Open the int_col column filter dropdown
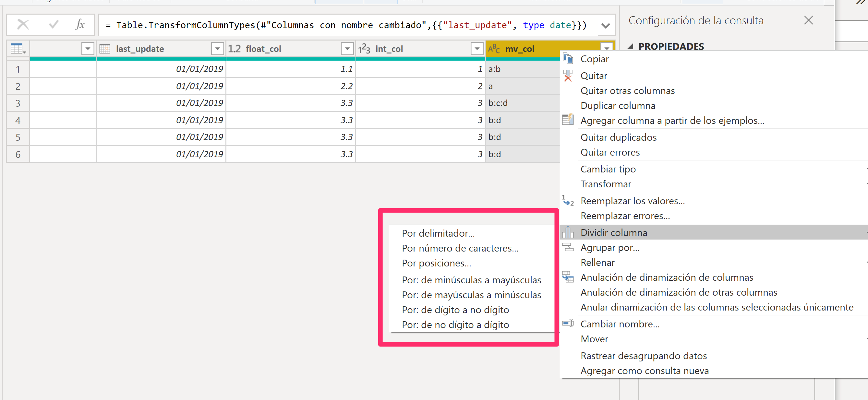 (x=477, y=49)
